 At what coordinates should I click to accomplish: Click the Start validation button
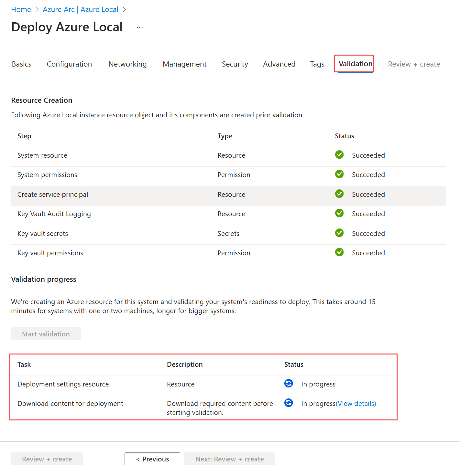point(46,334)
